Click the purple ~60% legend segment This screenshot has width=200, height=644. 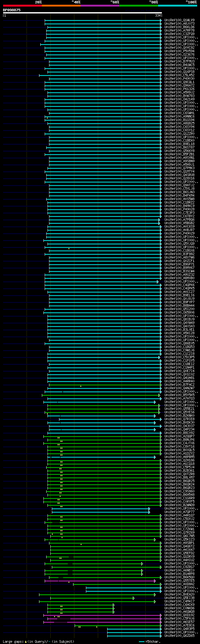(100, 6)
